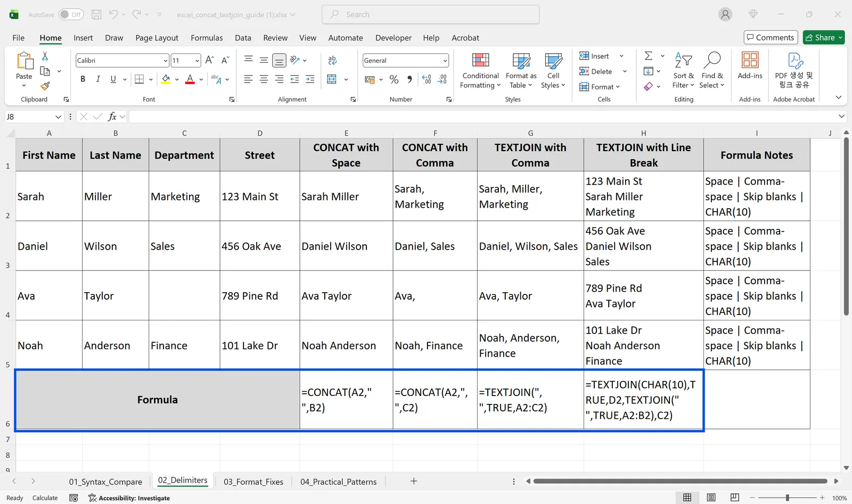Click the Format Painter brush icon
Screen dimensions: 852x504
[x=45, y=86]
